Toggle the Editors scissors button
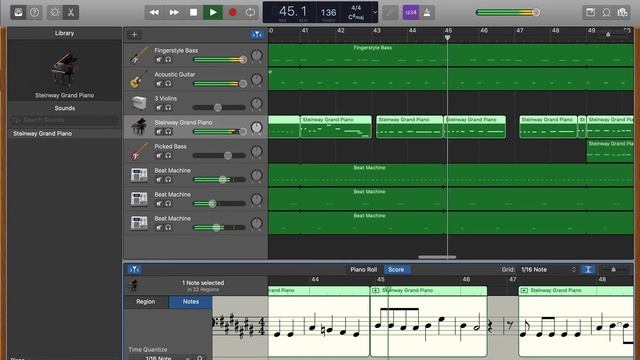 (x=71, y=12)
